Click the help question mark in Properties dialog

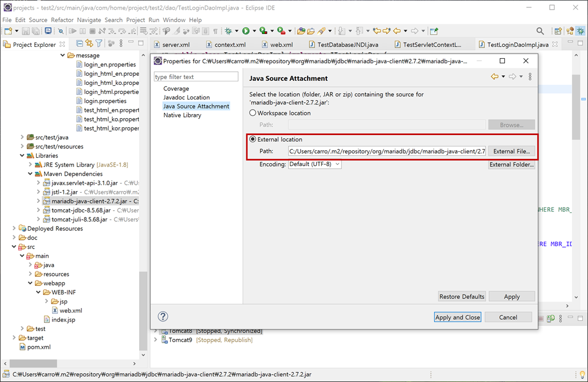tap(163, 316)
